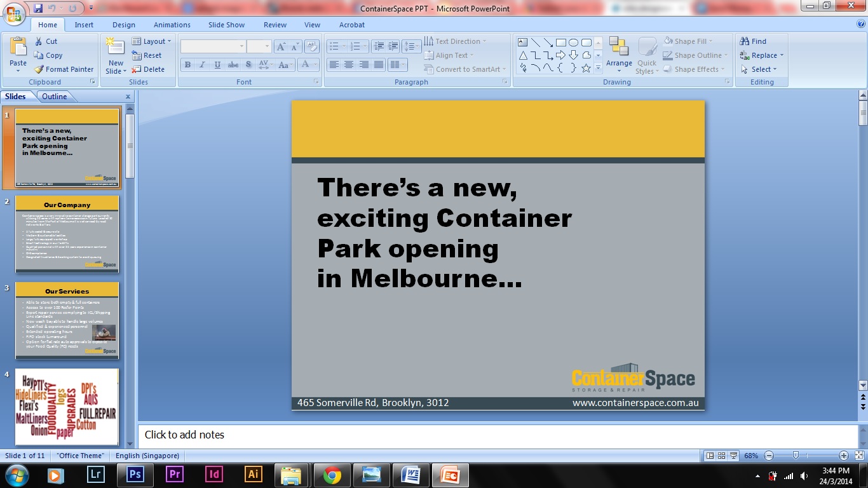Zoom out with the minus button

[x=769, y=456]
